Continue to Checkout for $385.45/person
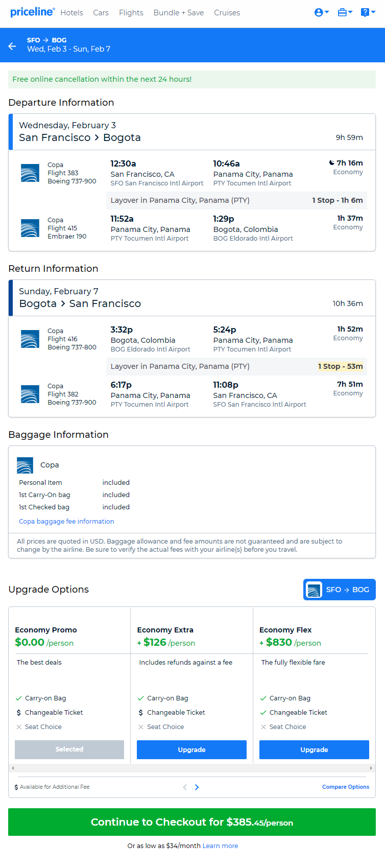The height and width of the screenshot is (868, 385). click(x=192, y=822)
